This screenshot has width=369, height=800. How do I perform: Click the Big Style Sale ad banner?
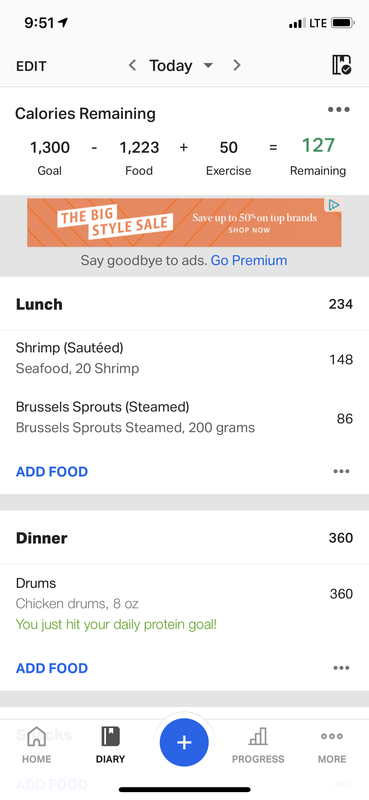click(x=184, y=223)
